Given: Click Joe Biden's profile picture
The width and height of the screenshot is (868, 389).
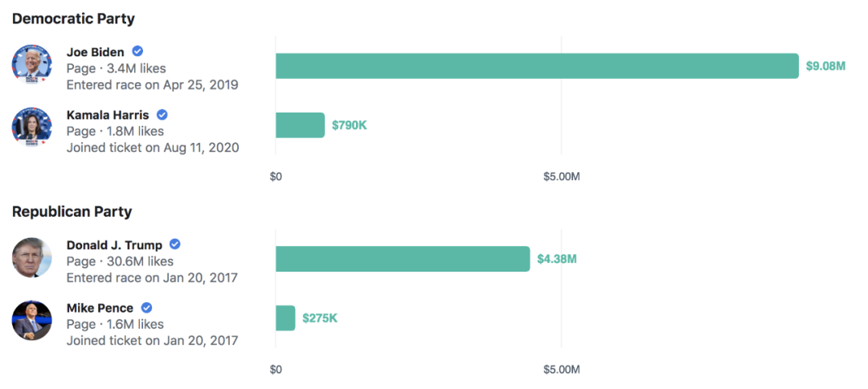Looking at the screenshot, I should click(x=32, y=65).
